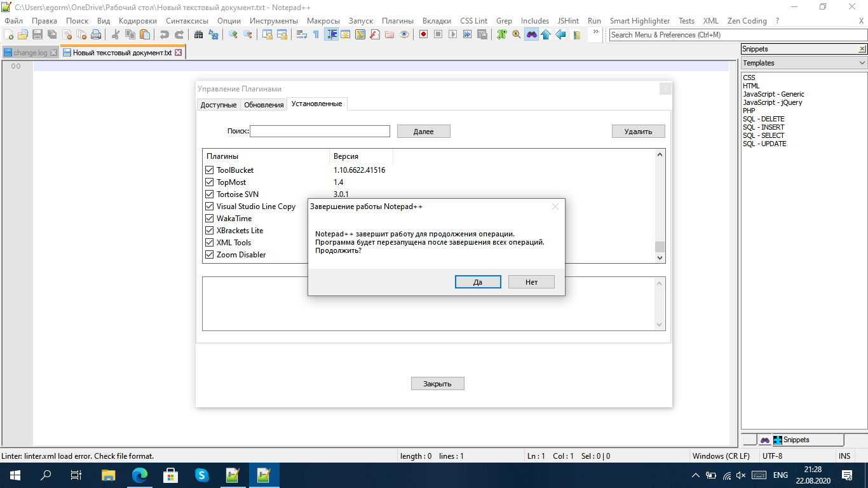Image resolution: width=868 pixels, height=488 pixels.
Task: Click the red Record macro icon
Action: click(x=423, y=34)
